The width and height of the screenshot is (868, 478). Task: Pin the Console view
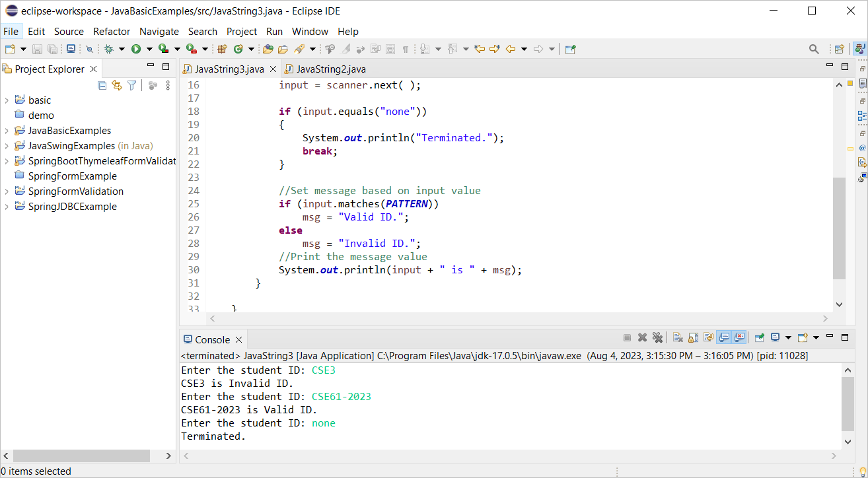pyautogui.click(x=759, y=337)
